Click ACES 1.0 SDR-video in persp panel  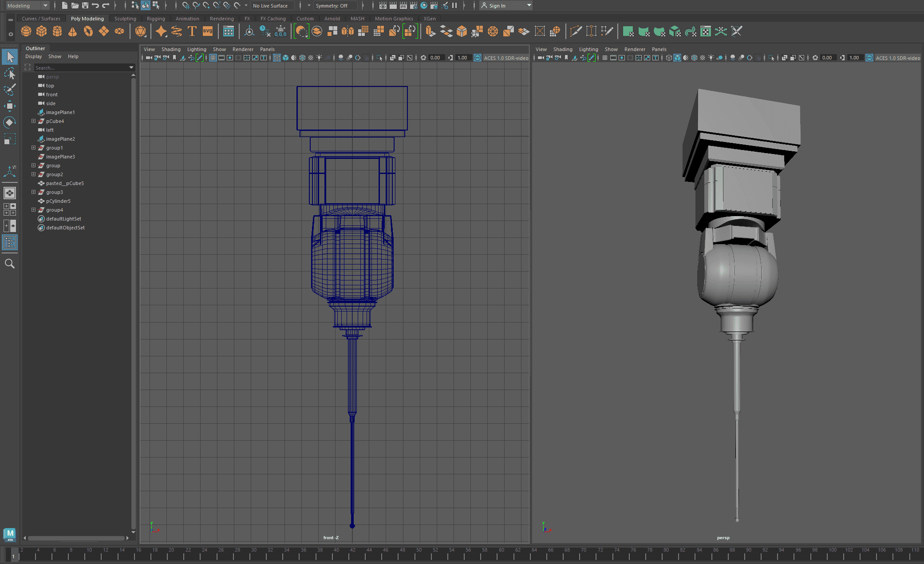(897, 58)
